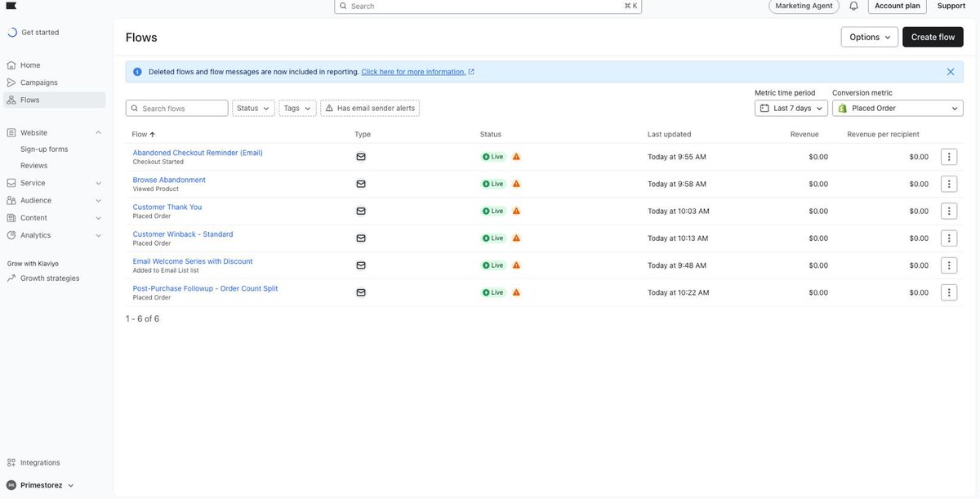The height and width of the screenshot is (499, 980).
Task: Collapse the Website sidebar section
Action: pyautogui.click(x=99, y=132)
